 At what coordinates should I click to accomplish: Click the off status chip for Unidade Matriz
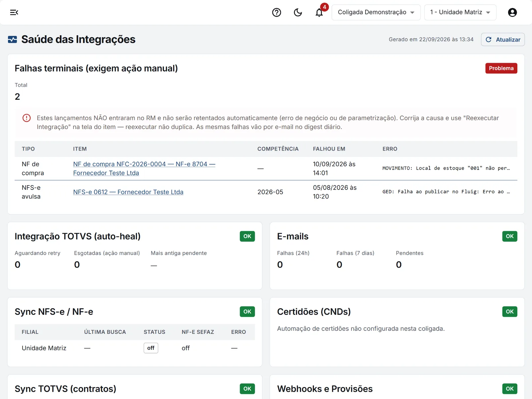[x=151, y=348]
